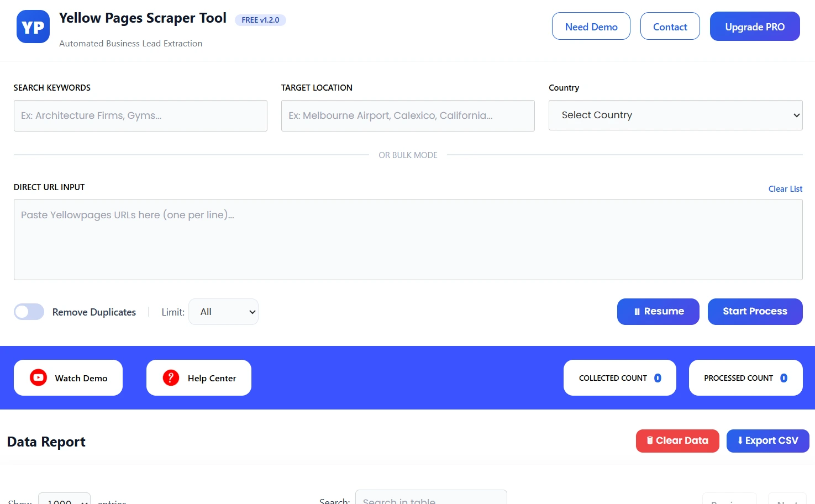The width and height of the screenshot is (815, 504).
Task: Click the Clear Data button
Action: coord(677,441)
